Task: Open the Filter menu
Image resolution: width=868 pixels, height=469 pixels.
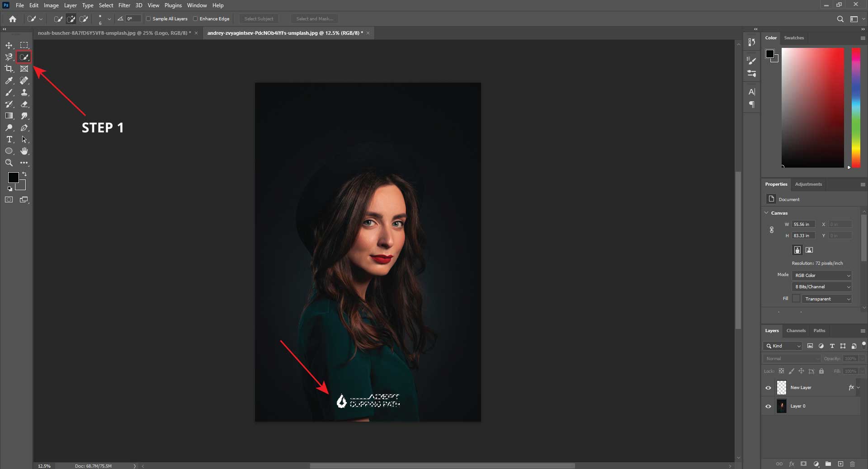Action: pyautogui.click(x=124, y=5)
